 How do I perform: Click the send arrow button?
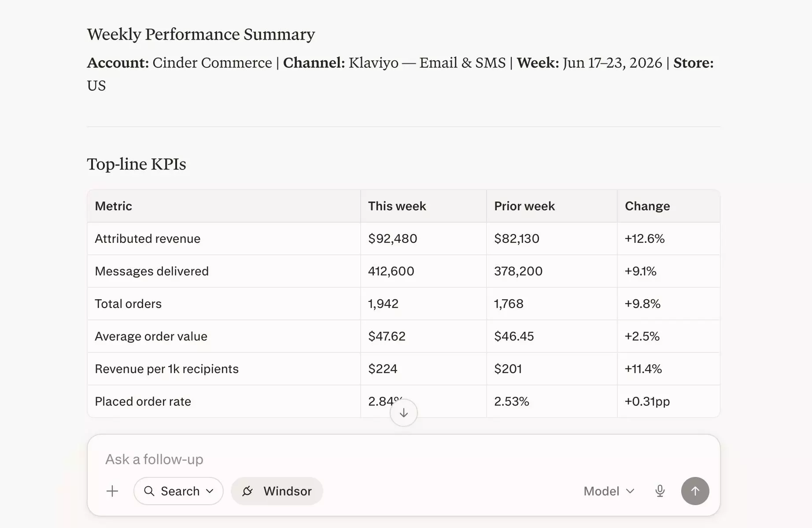click(695, 491)
